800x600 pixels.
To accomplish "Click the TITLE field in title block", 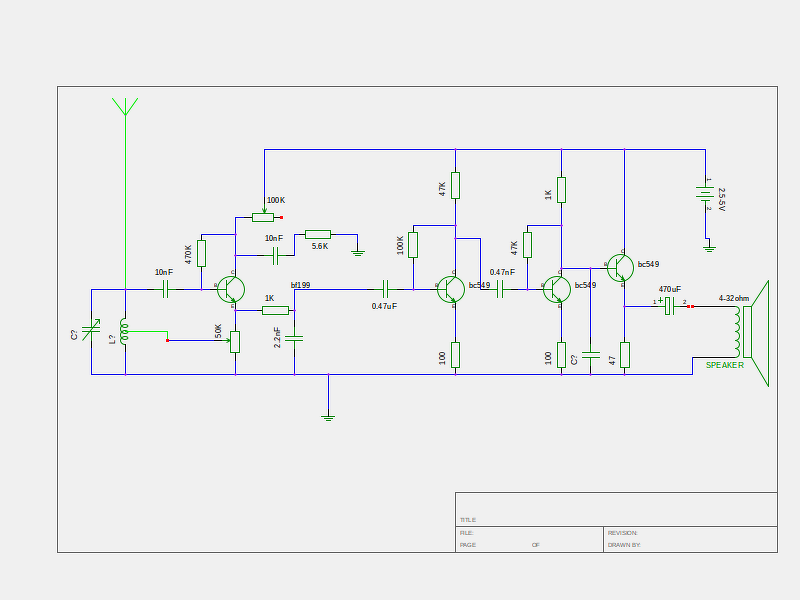I will 616,509.
